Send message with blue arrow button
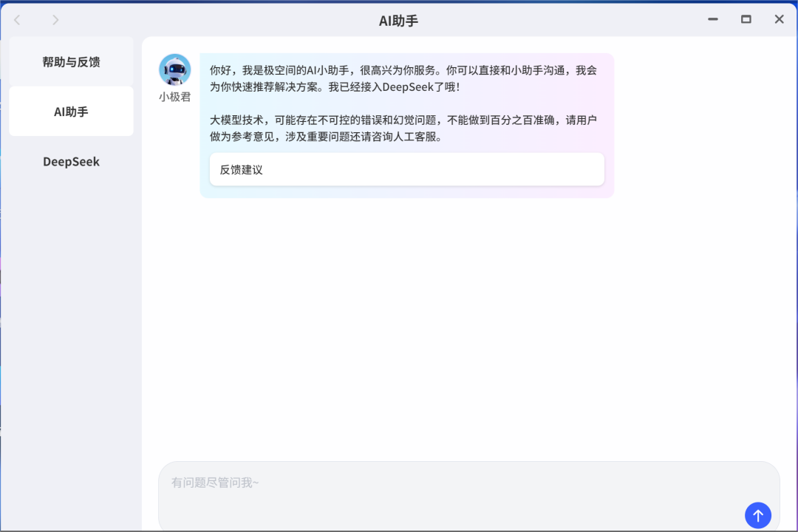Viewport: 798px width, 532px height. click(x=758, y=515)
